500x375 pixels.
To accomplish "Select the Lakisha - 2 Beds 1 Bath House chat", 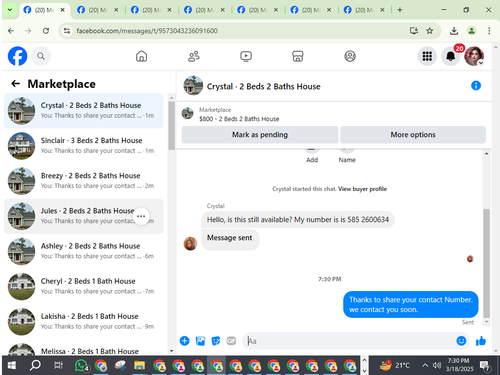I will [84, 322].
